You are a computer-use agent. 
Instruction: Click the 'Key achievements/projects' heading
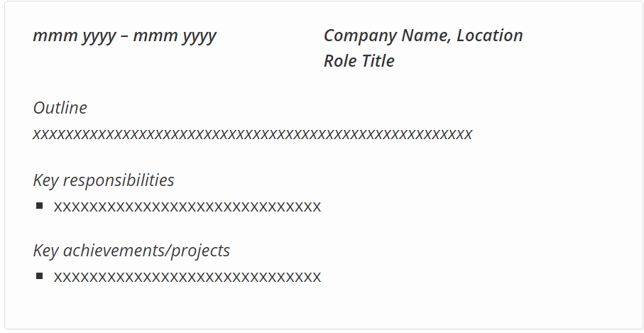coord(131,251)
